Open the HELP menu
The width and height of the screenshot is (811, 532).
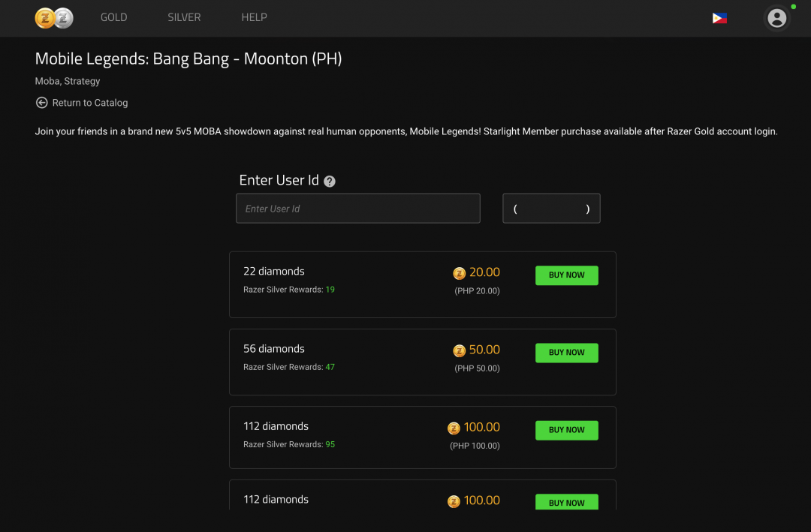tap(254, 17)
